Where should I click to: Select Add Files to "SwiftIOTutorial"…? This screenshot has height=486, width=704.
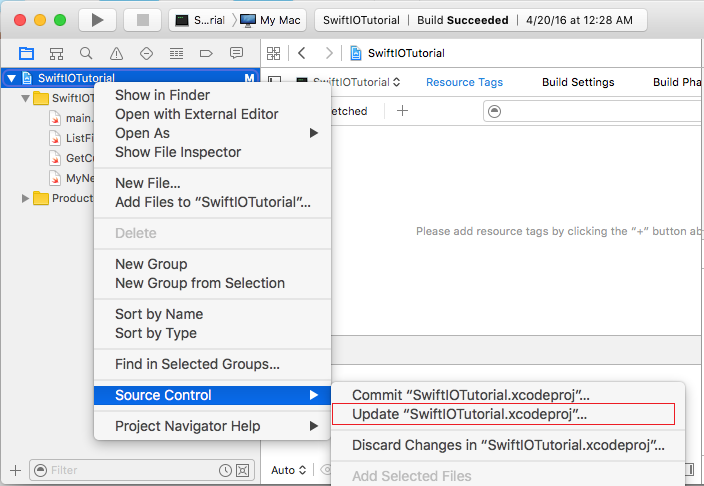[212, 202]
